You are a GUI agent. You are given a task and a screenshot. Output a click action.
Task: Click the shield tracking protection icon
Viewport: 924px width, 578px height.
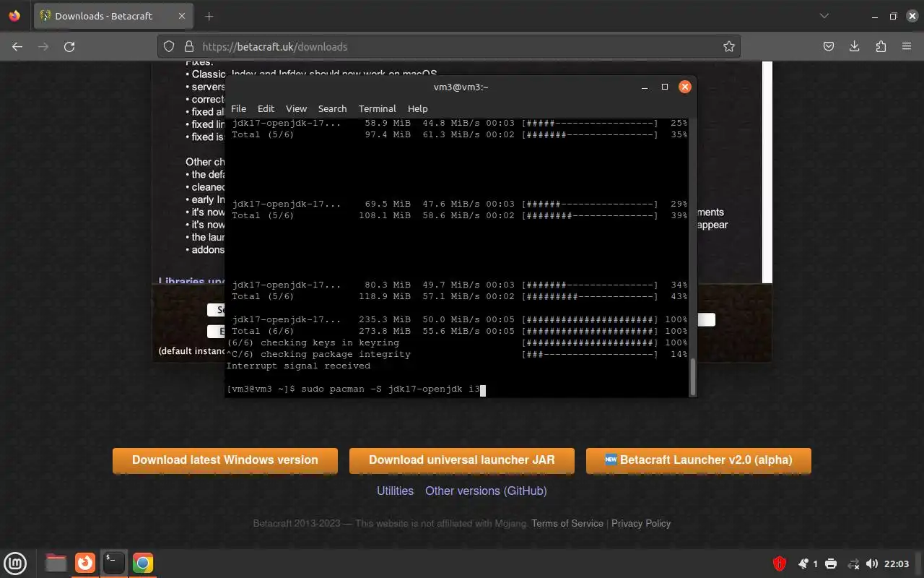pos(169,46)
